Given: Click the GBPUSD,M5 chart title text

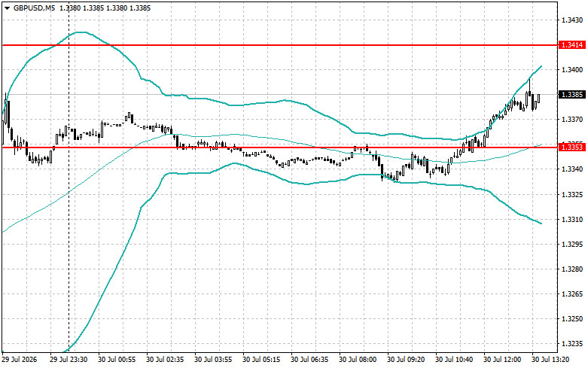Looking at the screenshot, I should point(34,8).
